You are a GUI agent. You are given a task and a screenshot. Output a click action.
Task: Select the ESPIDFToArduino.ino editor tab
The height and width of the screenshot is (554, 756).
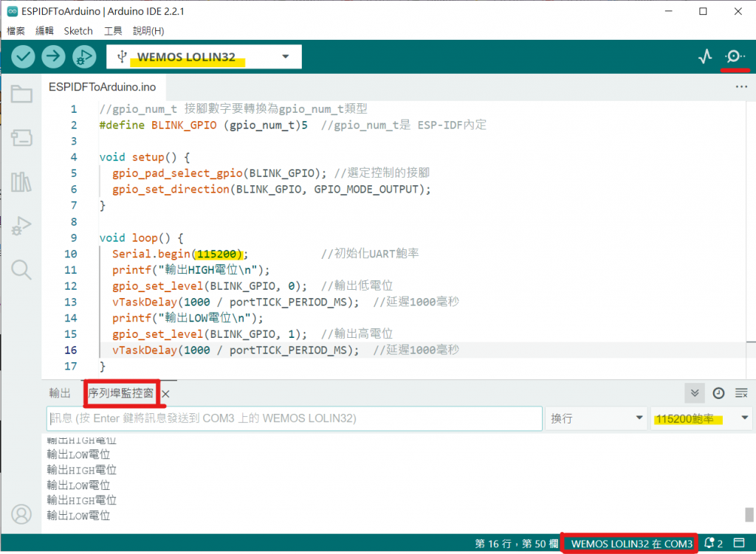pos(102,87)
